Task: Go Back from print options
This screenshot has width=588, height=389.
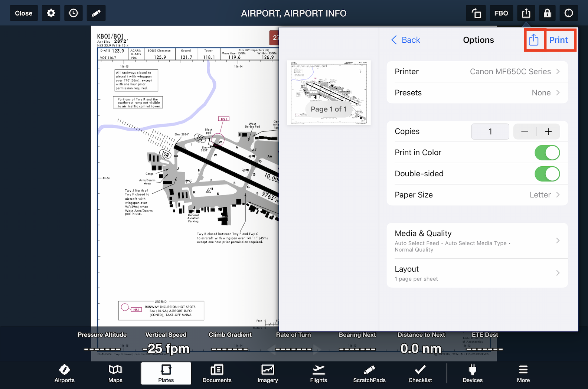Action: [x=406, y=40]
